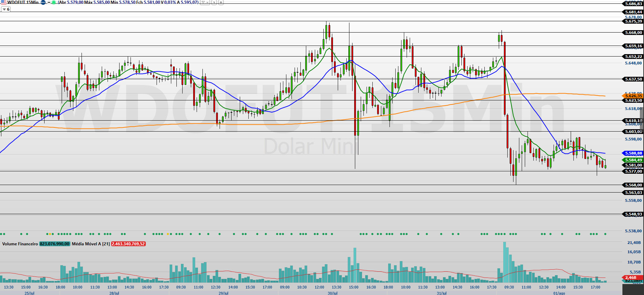Expand the indicators dropdown labeled 6
644x295 pixels.
tap(6, 9)
